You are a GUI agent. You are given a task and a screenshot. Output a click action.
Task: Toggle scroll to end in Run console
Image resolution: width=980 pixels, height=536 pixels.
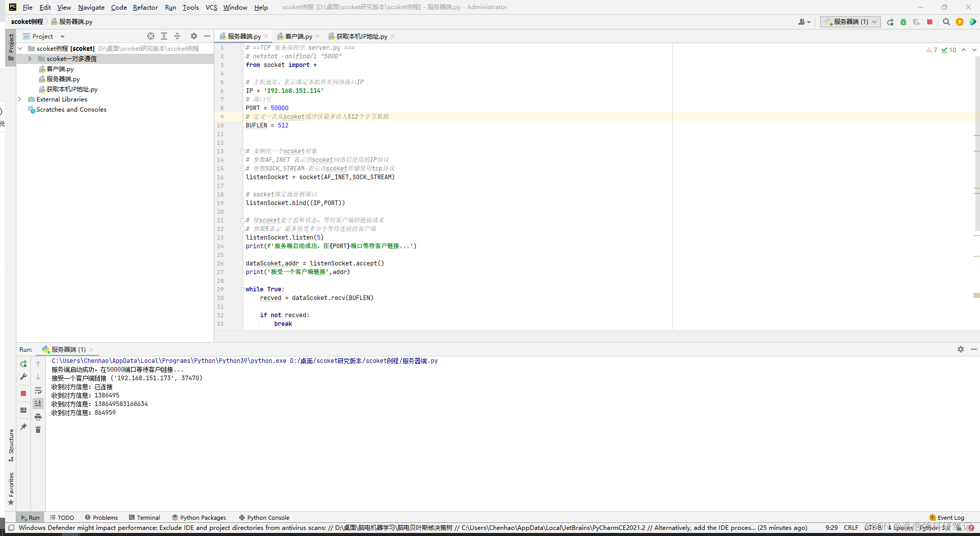(x=38, y=404)
